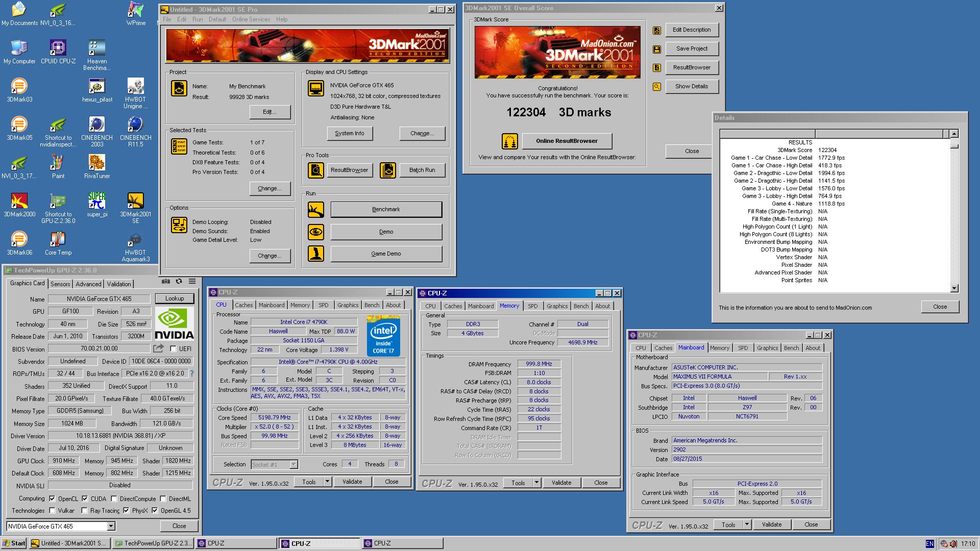Toggle the DirectML checkbox
This screenshot has width=980, height=551.
point(163,498)
